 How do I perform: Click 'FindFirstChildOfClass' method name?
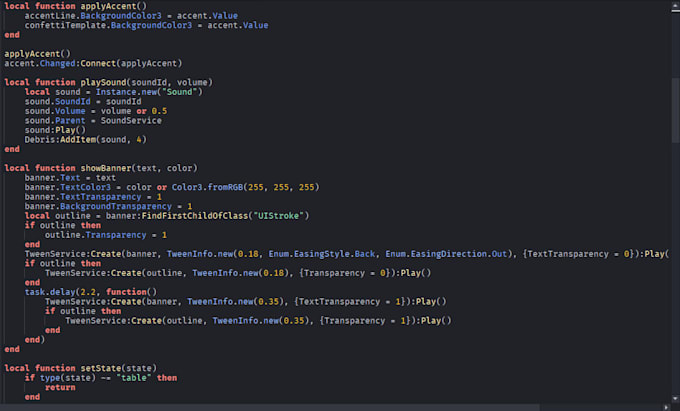[195, 216]
